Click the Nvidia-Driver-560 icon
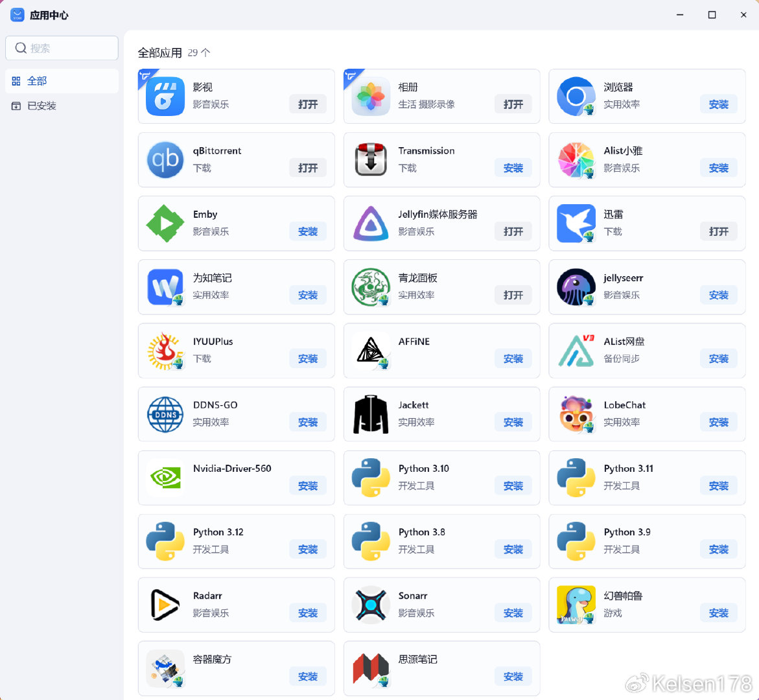 click(x=165, y=478)
